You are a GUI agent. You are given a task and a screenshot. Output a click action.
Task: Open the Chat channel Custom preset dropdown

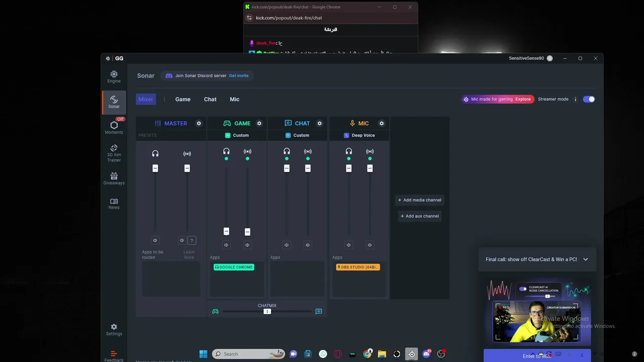pyautogui.click(x=297, y=135)
